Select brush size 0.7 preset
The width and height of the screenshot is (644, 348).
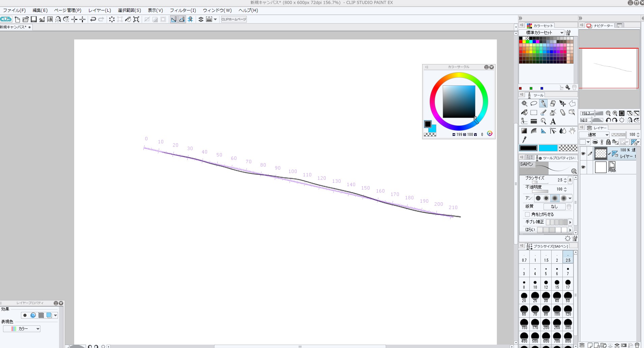pos(524,257)
